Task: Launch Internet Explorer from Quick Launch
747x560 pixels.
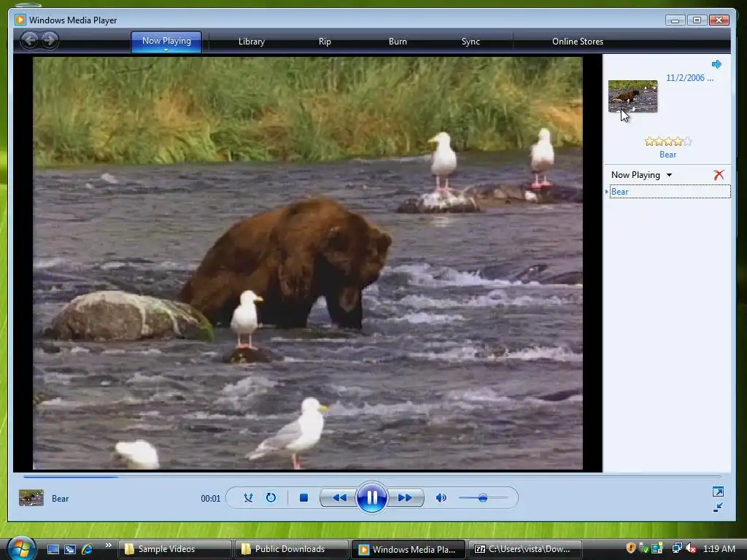Action: tap(88, 549)
